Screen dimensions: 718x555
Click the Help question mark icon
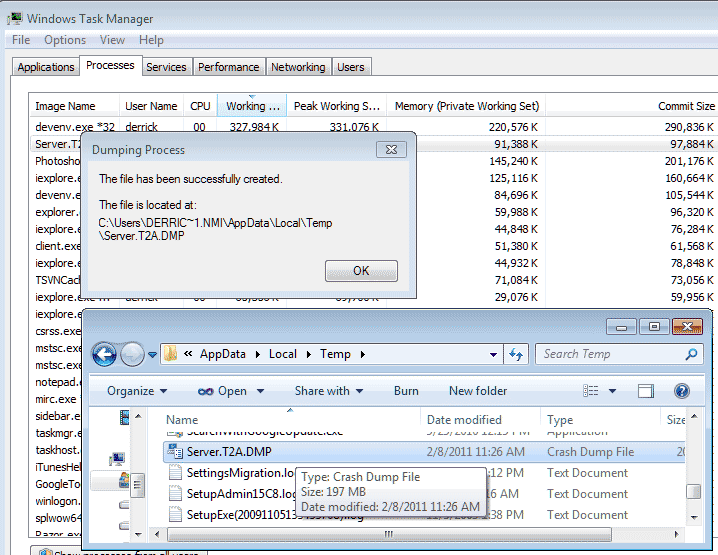coord(682,391)
